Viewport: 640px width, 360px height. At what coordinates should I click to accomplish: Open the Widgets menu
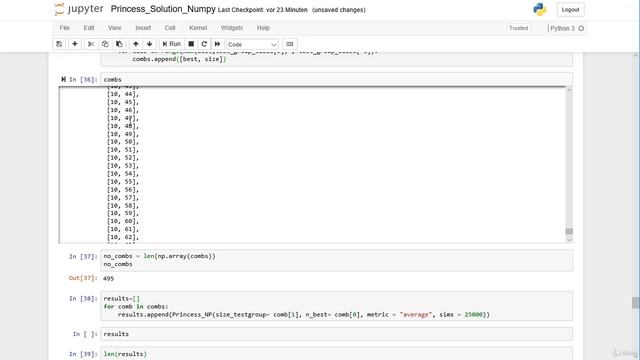[232, 28]
